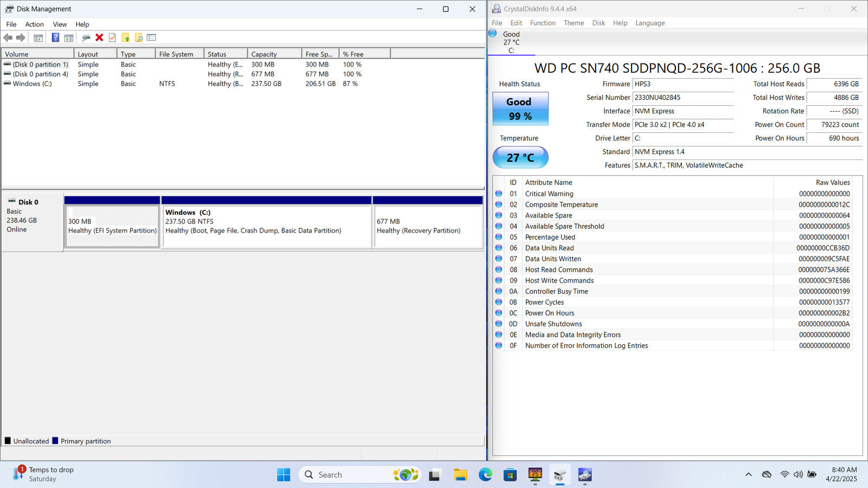Open Task View from the taskbar
The width and height of the screenshot is (868, 488).
point(435,475)
